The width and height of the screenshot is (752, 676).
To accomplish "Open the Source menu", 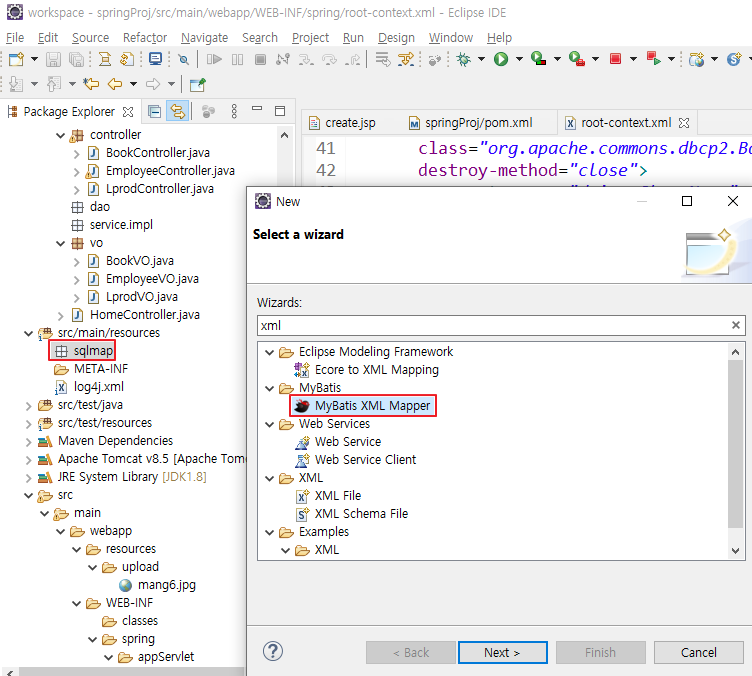I will [x=90, y=37].
